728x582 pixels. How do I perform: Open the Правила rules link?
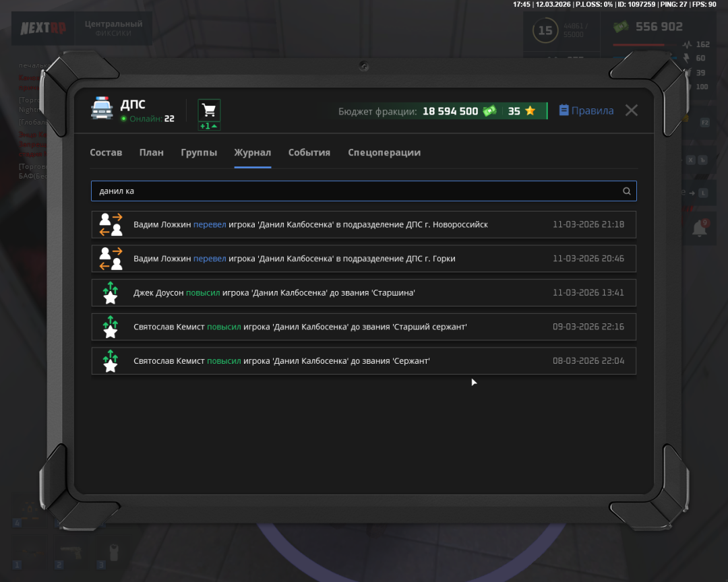point(586,111)
